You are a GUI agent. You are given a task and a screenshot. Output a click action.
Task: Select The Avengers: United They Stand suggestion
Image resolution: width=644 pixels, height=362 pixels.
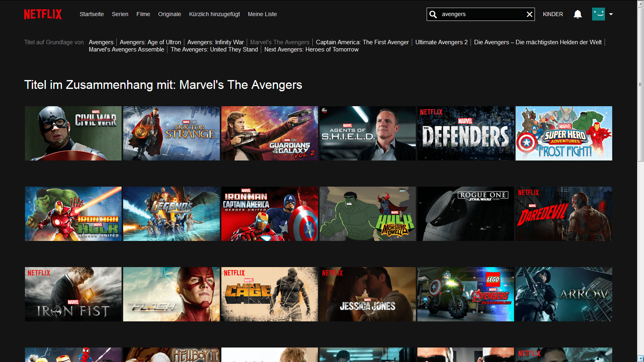214,49
